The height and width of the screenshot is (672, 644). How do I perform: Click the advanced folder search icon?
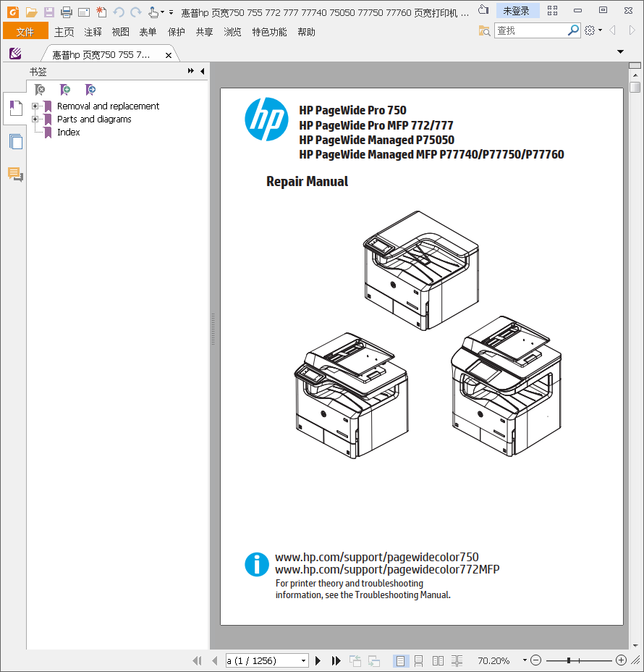[484, 31]
